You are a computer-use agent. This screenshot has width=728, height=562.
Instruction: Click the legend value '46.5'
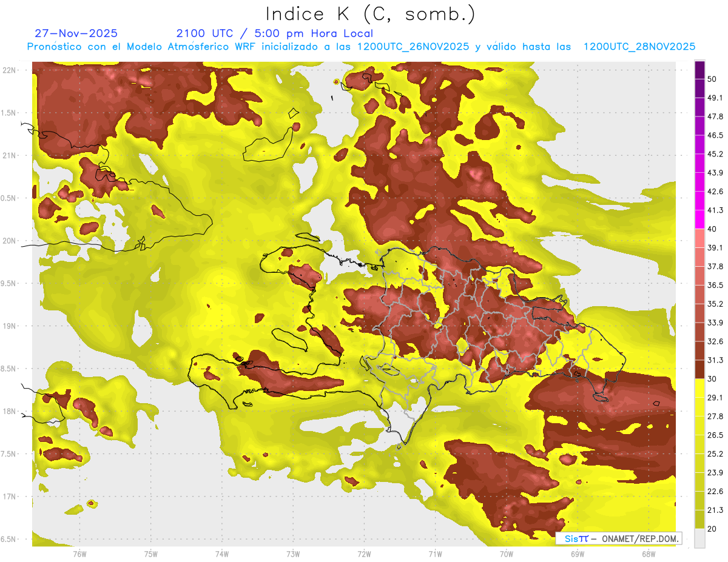pos(715,135)
